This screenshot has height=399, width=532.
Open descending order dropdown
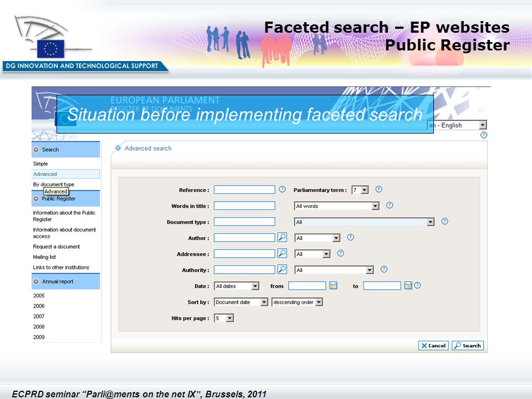click(297, 302)
